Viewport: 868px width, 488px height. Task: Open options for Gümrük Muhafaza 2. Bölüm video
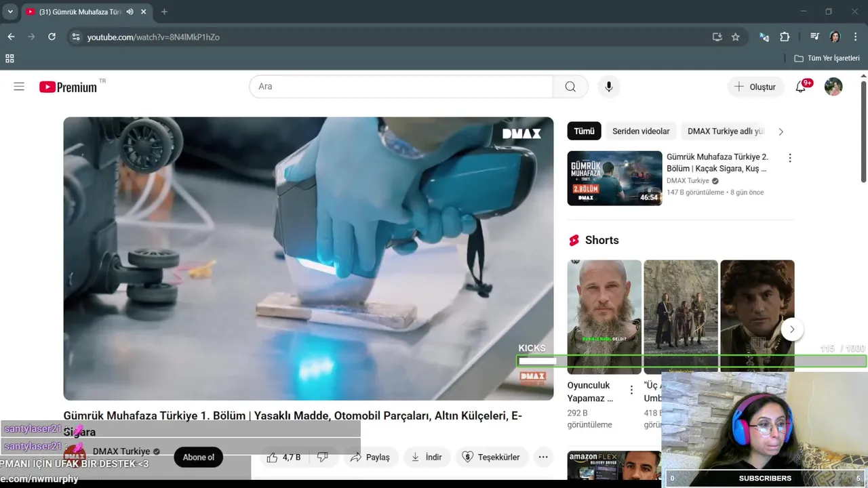click(x=789, y=158)
